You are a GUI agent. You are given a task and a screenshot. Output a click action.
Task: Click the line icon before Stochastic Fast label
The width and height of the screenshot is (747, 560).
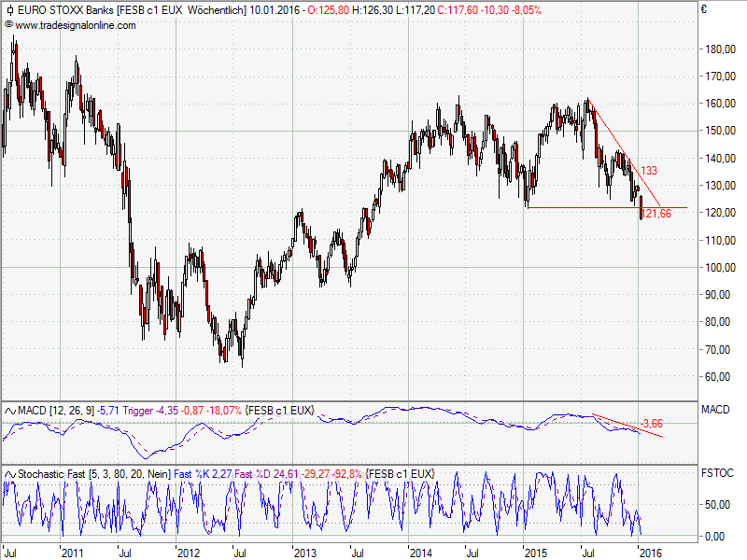click(9, 474)
